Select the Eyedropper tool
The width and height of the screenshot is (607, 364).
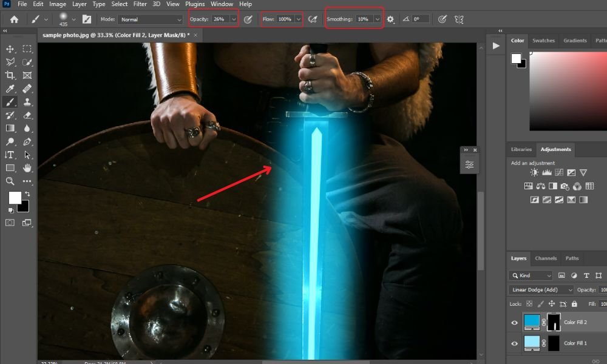[10, 89]
